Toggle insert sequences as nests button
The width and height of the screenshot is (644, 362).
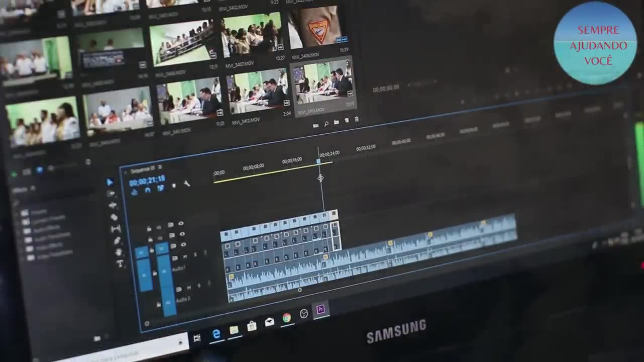click(134, 192)
